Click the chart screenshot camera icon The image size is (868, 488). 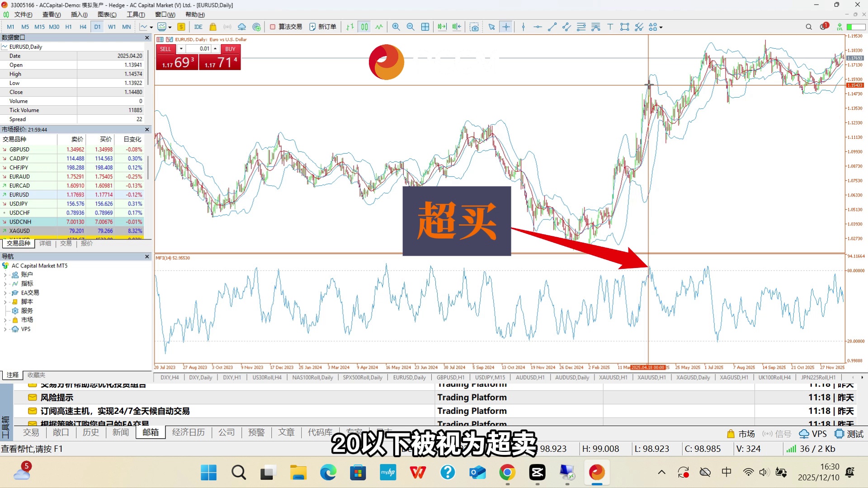click(474, 27)
